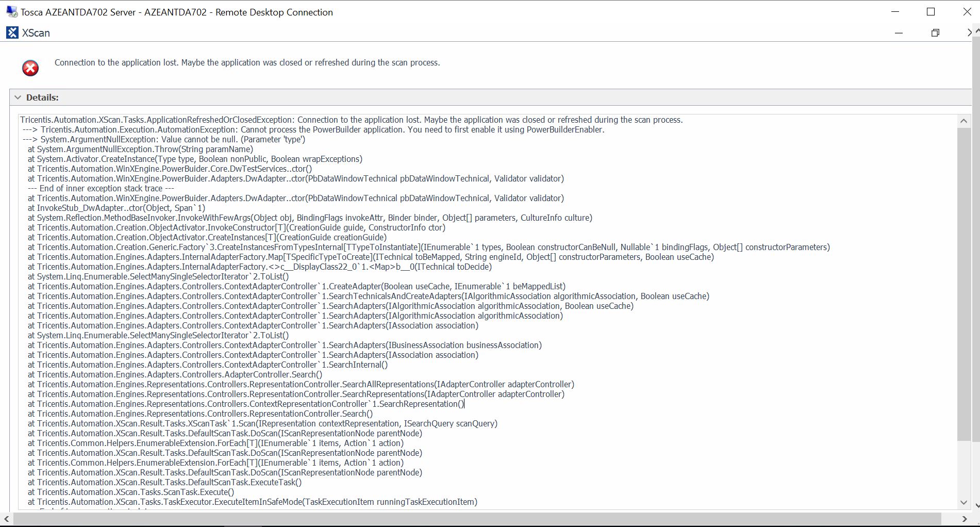Minimize the Remote Desktop Connection window
Screen dimensions: 980x527
pos(895,12)
